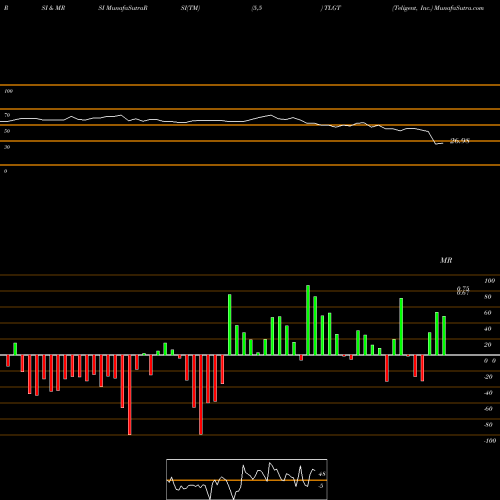Click the 20 label on the MR axis
500x500 pixels.
[x=488, y=345]
